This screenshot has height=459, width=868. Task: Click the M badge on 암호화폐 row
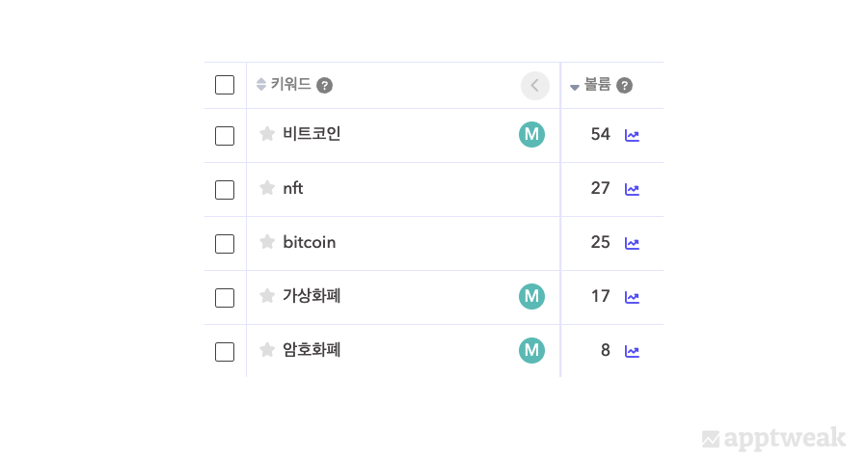[x=531, y=350]
